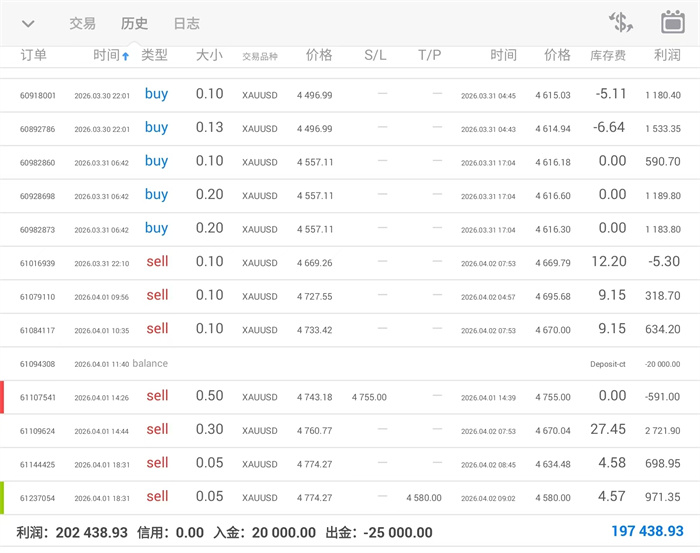
Task: Select the 历史 tab
Action: tap(134, 24)
